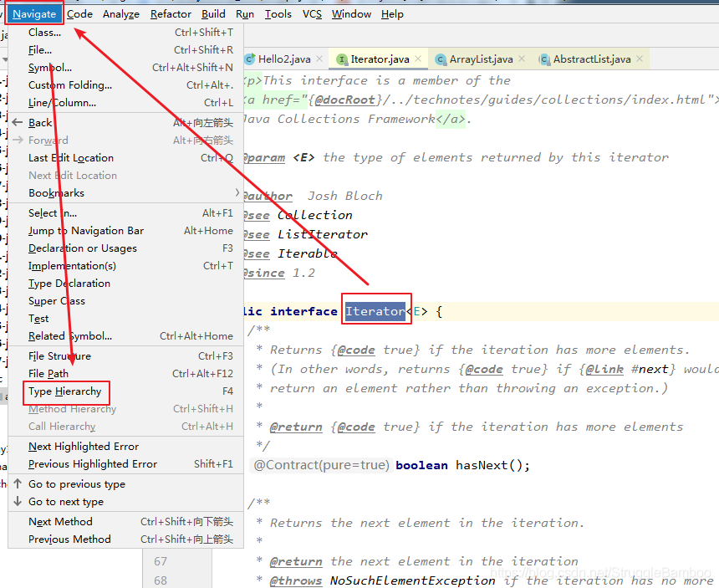The image size is (719, 588).
Task: Click AbstractList.java abstract class icon
Action: [544, 59]
